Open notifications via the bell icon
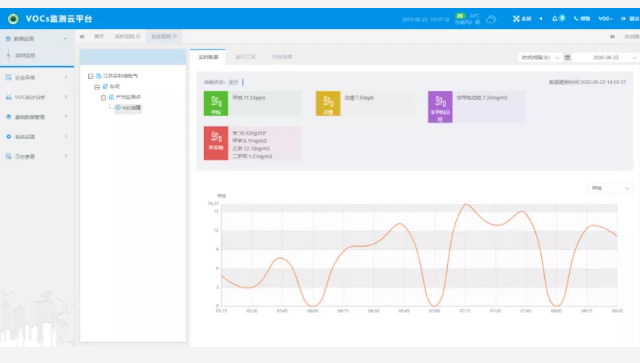 554,19
